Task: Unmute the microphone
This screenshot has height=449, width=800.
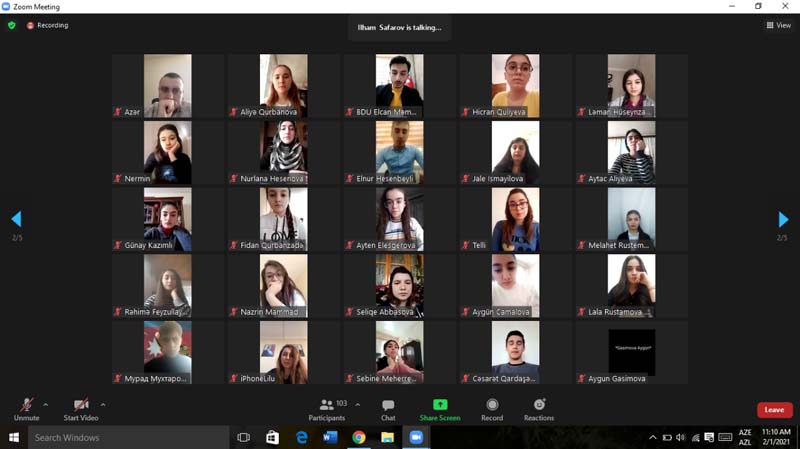Action: click(x=26, y=406)
